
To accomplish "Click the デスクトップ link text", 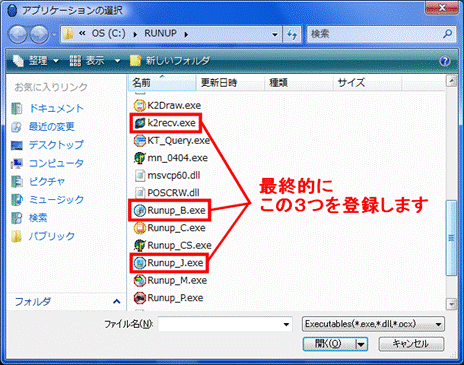I will click(x=56, y=145).
